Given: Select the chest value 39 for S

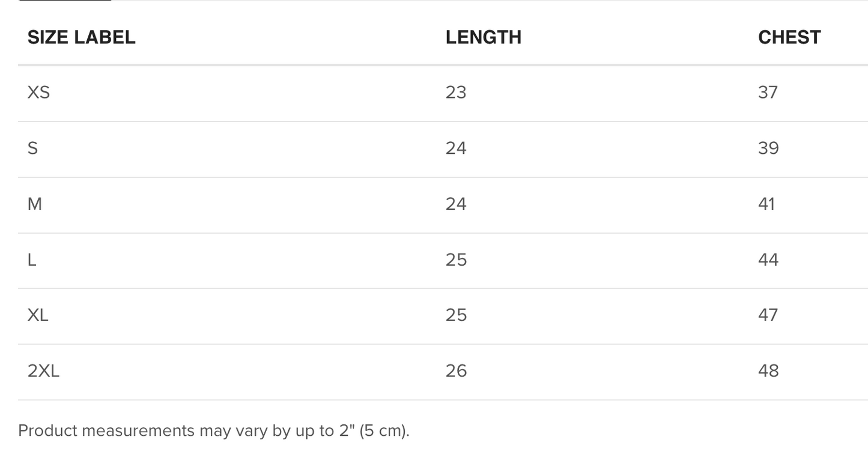Looking at the screenshot, I should (x=768, y=148).
